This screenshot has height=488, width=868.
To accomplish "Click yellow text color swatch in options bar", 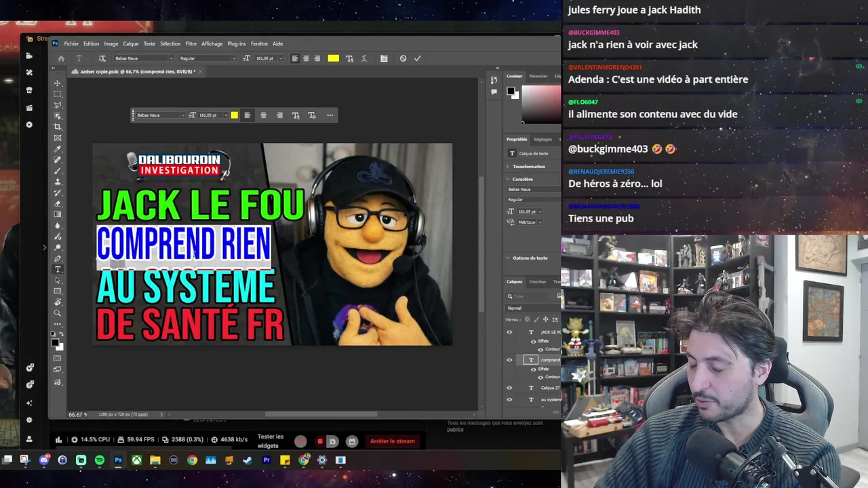I will (x=333, y=58).
